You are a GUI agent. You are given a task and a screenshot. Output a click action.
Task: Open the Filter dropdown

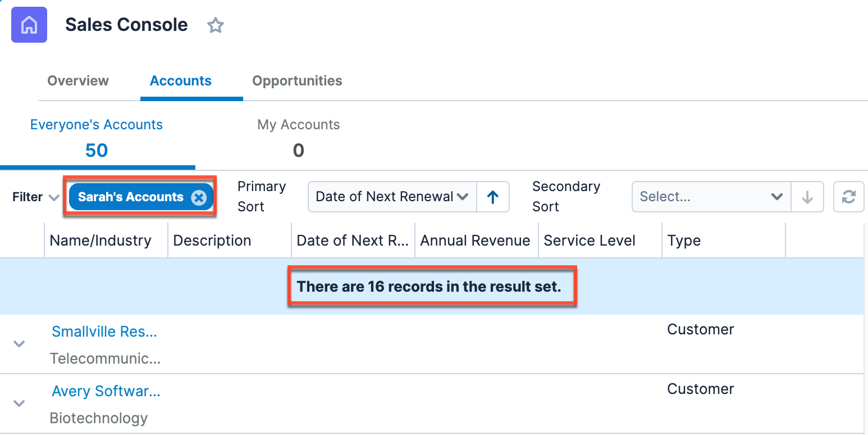point(36,197)
